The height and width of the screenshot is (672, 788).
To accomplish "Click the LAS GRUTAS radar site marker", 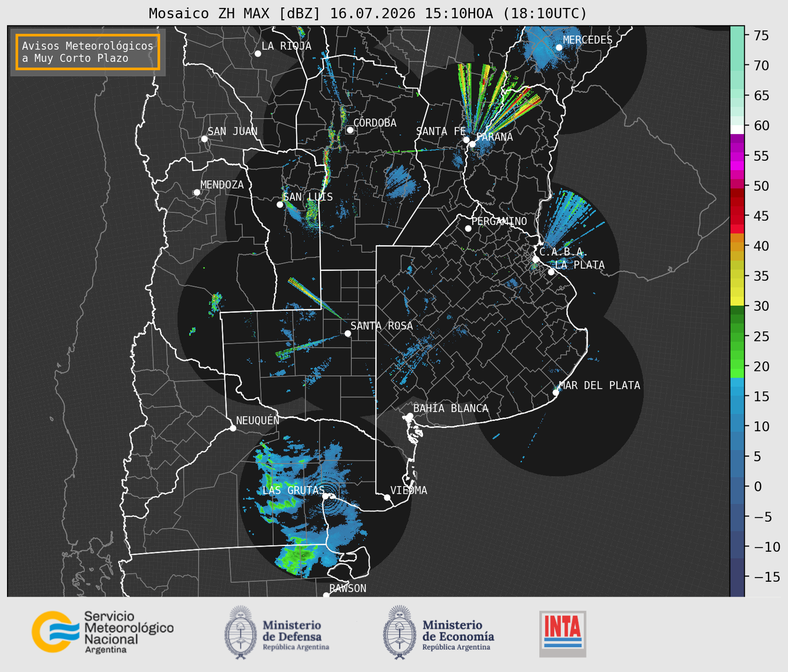I will coord(326,496).
